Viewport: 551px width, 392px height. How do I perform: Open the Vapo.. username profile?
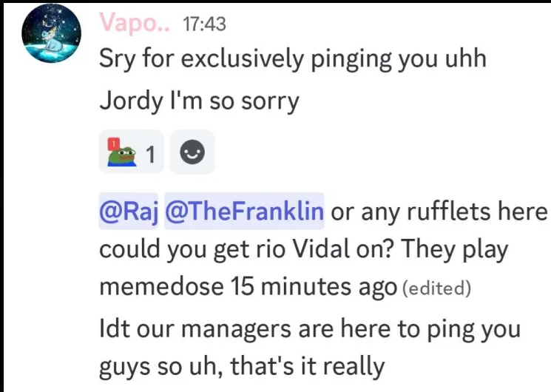point(134,24)
